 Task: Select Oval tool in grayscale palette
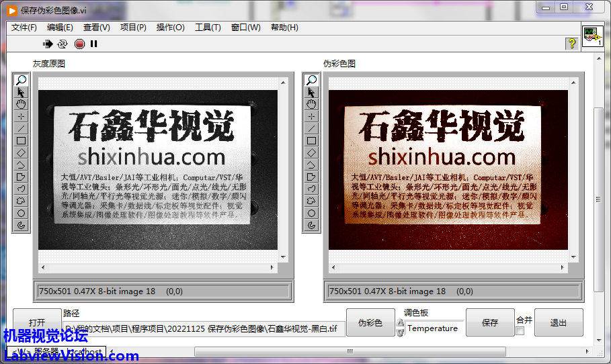(21, 213)
